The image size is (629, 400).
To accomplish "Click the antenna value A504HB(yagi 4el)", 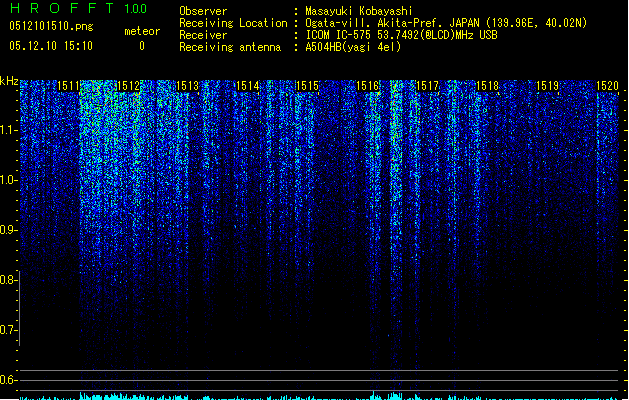I will (x=353, y=47).
